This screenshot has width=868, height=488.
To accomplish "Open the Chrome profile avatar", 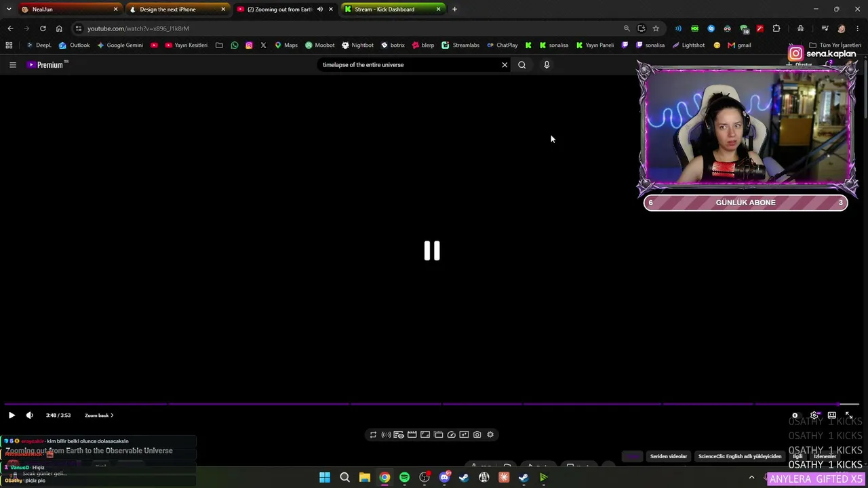I will point(842,28).
